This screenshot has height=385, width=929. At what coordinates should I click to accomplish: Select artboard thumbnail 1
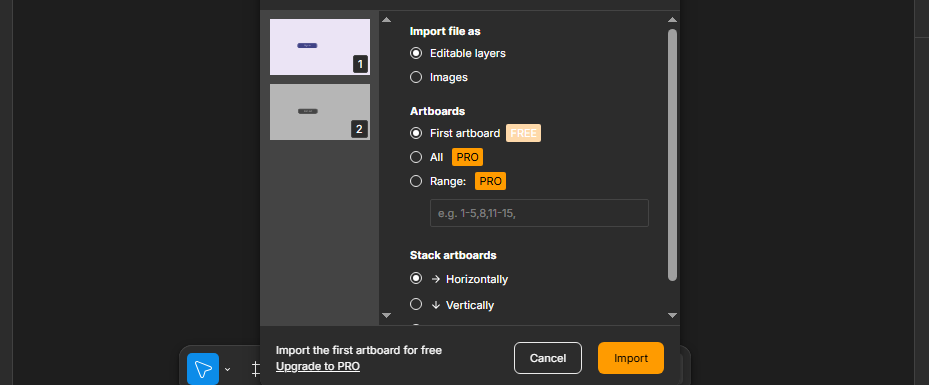click(320, 47)
